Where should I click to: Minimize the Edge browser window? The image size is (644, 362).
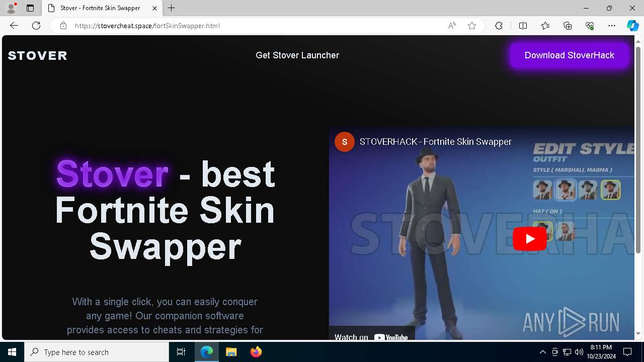click(x=586, y=8)
